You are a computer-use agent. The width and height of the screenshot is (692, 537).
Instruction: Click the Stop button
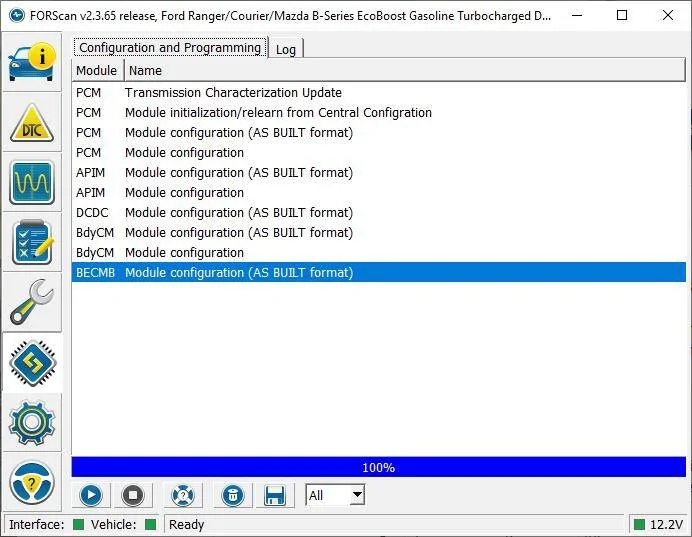pos(133,495)
